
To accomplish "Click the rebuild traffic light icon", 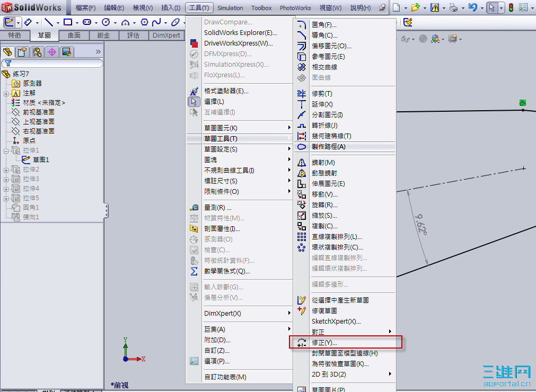I will [x=511, y=7].
